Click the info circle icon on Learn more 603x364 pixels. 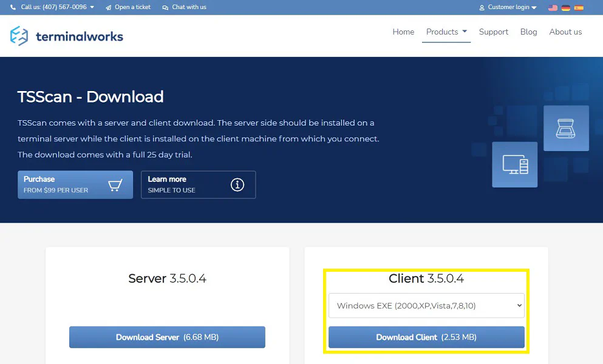[237, 185]
